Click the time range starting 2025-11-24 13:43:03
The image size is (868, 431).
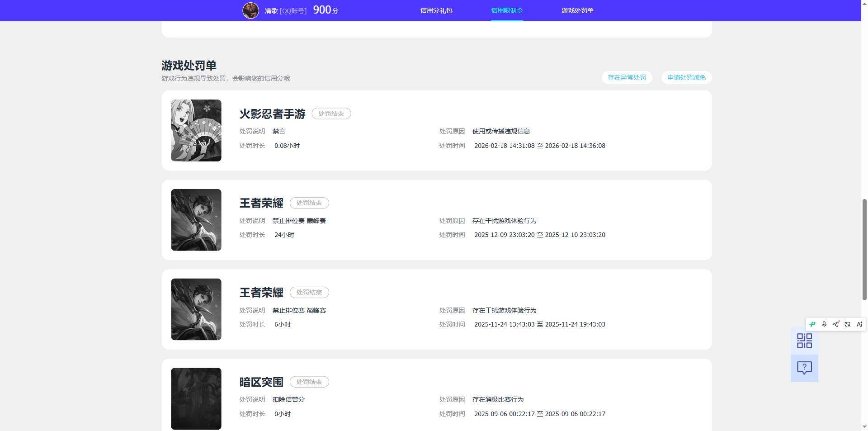click(x=540, y=325)
